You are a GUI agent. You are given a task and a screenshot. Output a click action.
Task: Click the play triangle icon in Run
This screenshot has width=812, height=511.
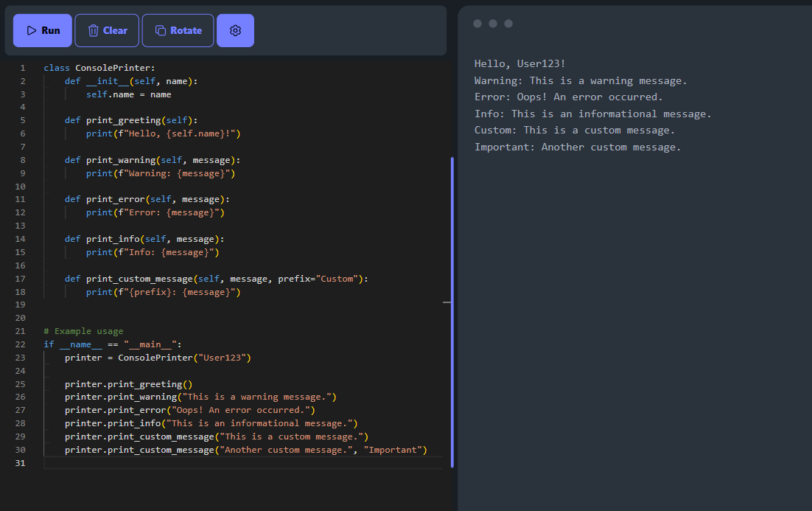[32, 30]
